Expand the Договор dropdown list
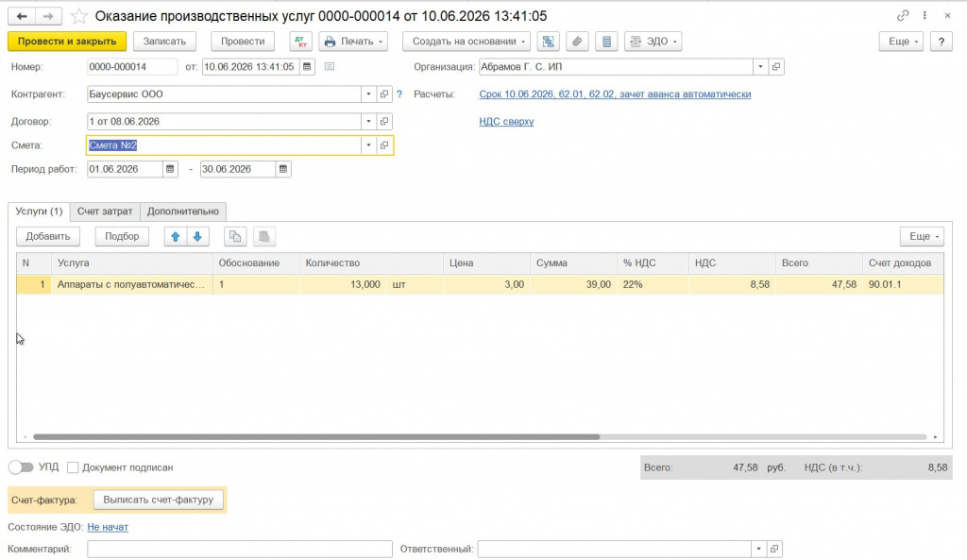Screen dimensions: 967x560 coord(368,122)
